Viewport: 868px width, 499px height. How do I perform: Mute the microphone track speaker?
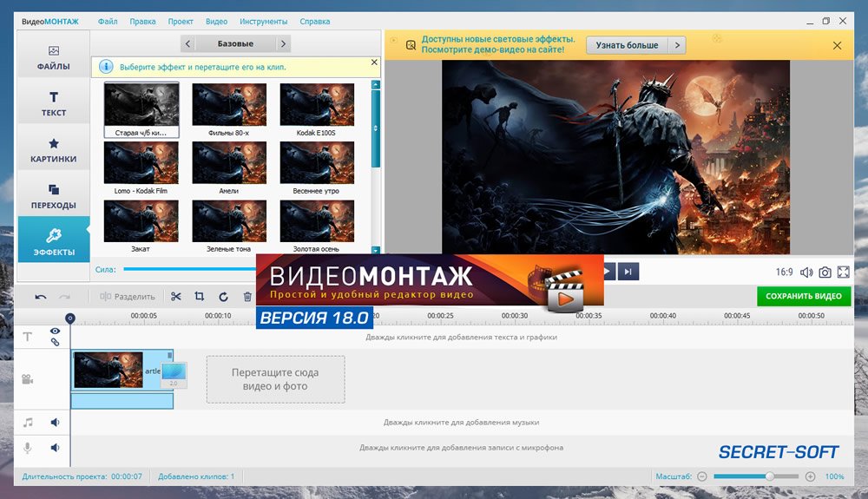click(55, 448)
